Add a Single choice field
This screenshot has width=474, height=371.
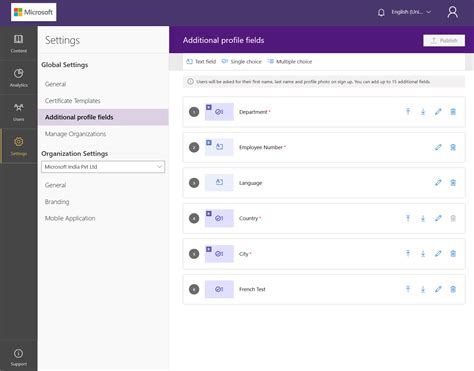coord(242,62)
